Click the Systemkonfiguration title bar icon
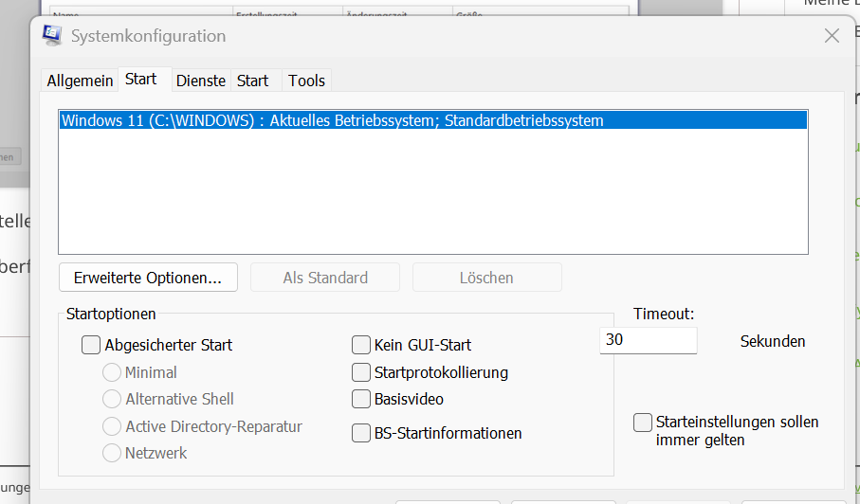 [52, 36]
